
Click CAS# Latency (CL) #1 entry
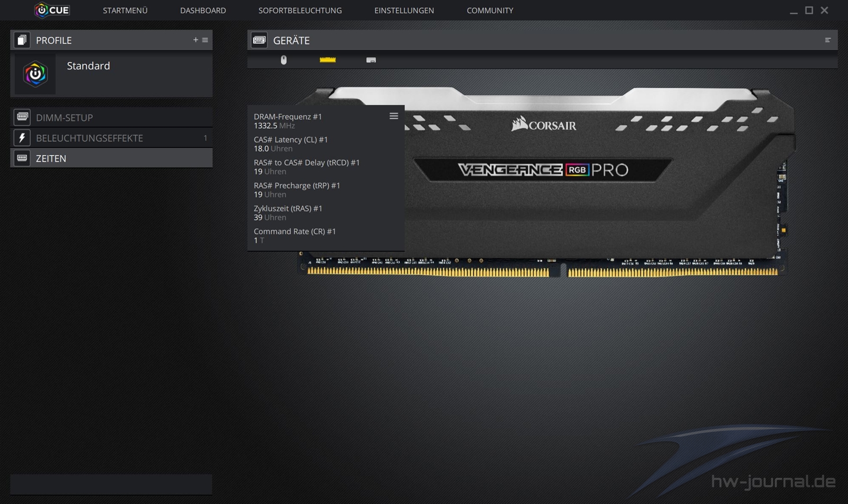click(x=290, y=144)
